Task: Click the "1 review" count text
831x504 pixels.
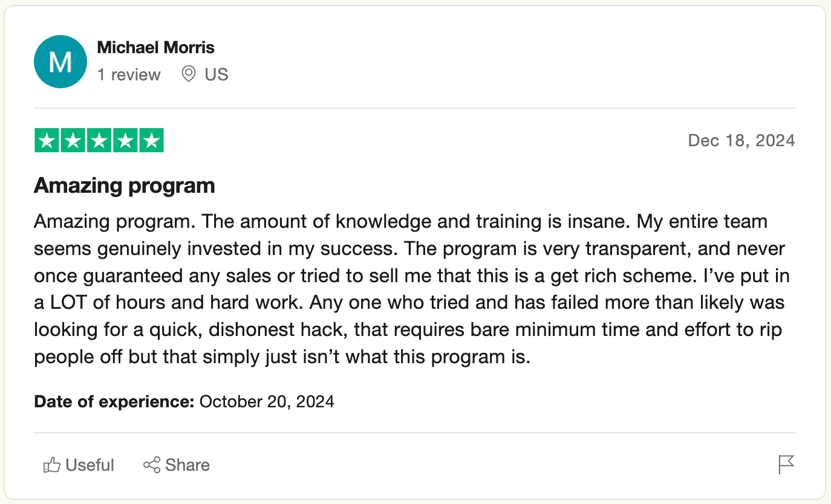Action: point(129,74)
